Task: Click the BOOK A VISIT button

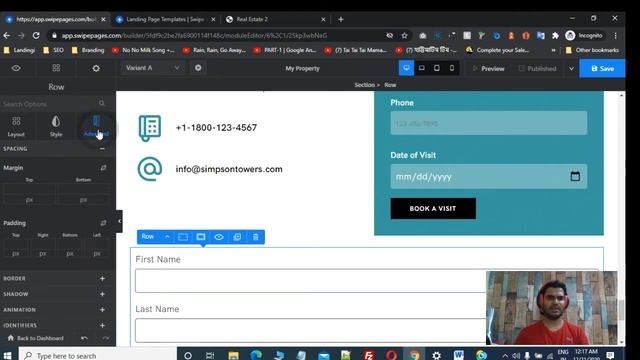Action: (x=433, y=209)
